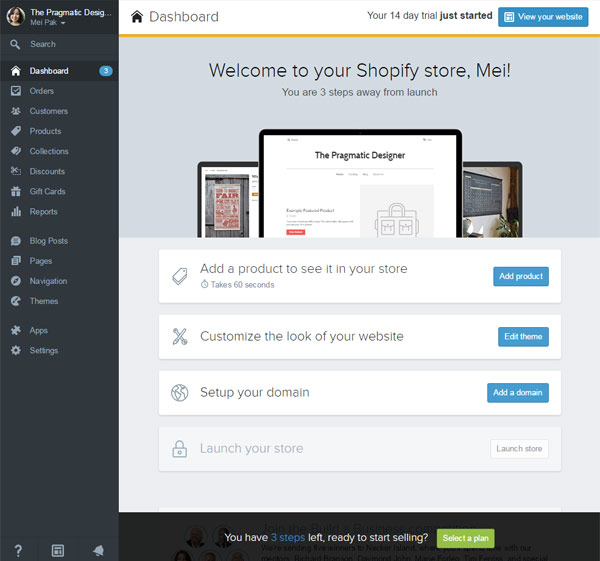
Task: Click the Reports bar chart icon
Action: (x=16, y=211)
